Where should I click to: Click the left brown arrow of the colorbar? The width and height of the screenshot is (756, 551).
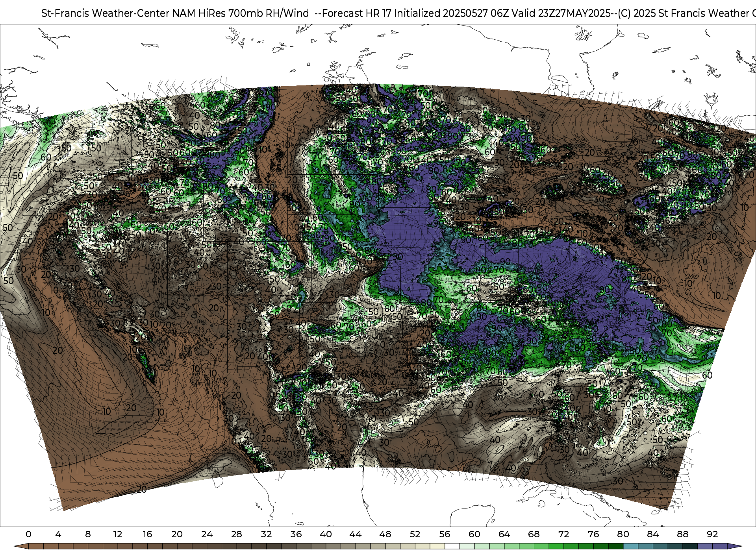coord(22,546)
